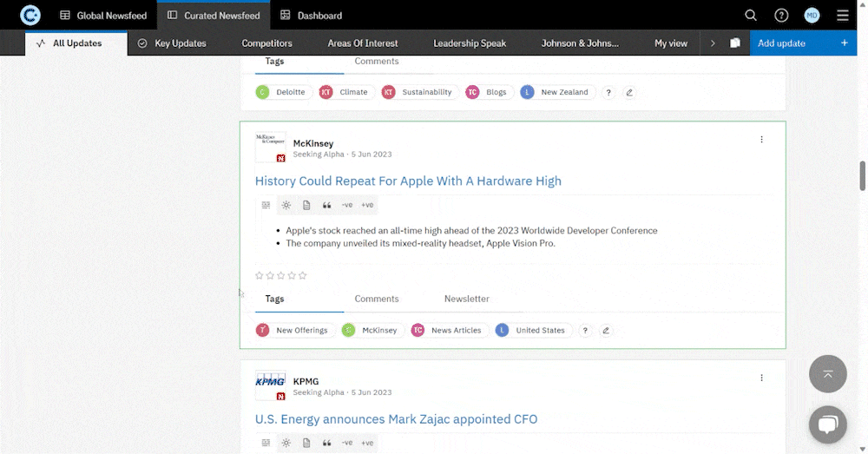Mark Apple article sentiment as +ve
Image resolution: width=868 pixels, height=454 pixels.
(367, 205)
